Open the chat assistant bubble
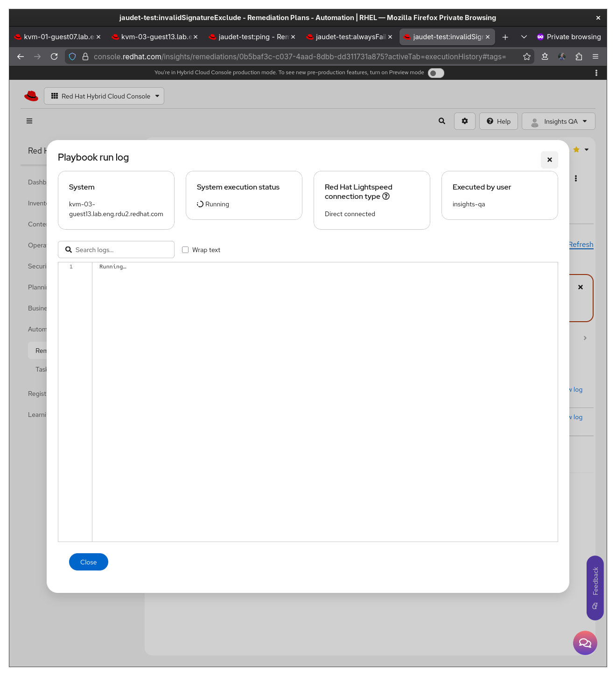The width and height of the screenshot is (616, 676). tap(585, 643)
